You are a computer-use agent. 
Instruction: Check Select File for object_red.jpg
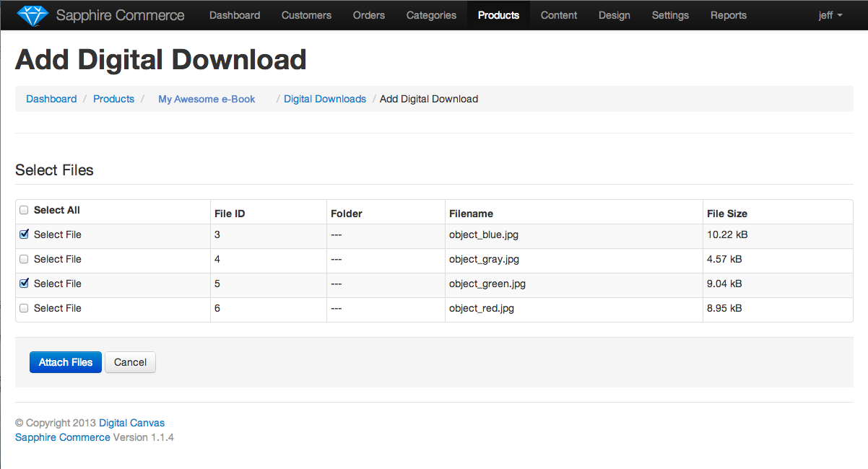coord(24,308)
